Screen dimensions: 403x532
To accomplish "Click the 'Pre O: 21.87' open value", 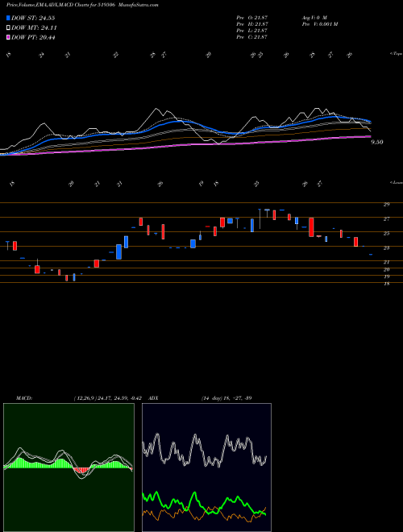I will tap(252, 17).
